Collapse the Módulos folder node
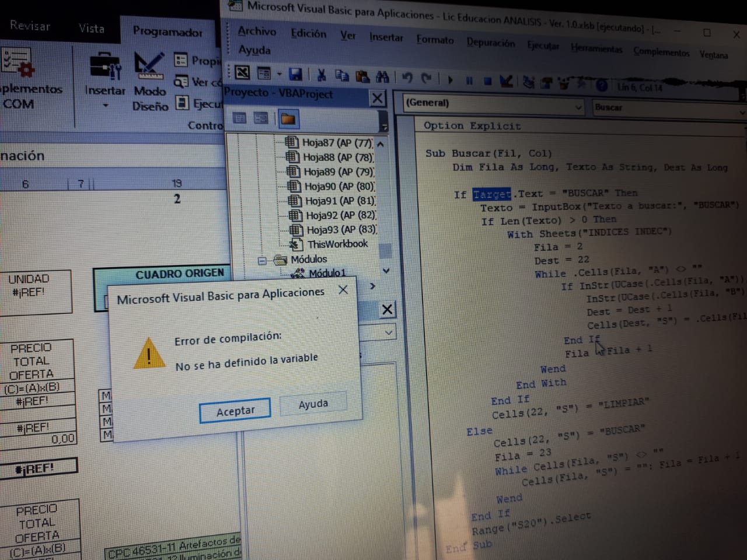Viewport: 747px width, 560px height. [x=262, y=261]
